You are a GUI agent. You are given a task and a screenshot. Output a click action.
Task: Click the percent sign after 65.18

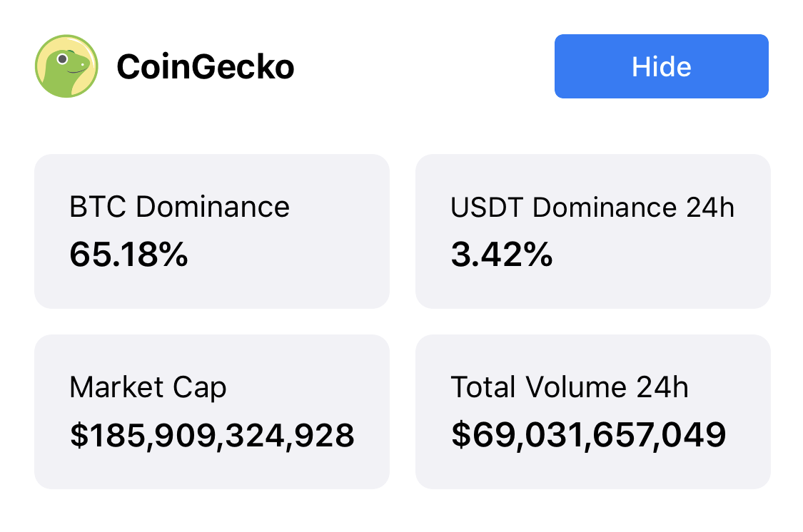click(173, 255)
